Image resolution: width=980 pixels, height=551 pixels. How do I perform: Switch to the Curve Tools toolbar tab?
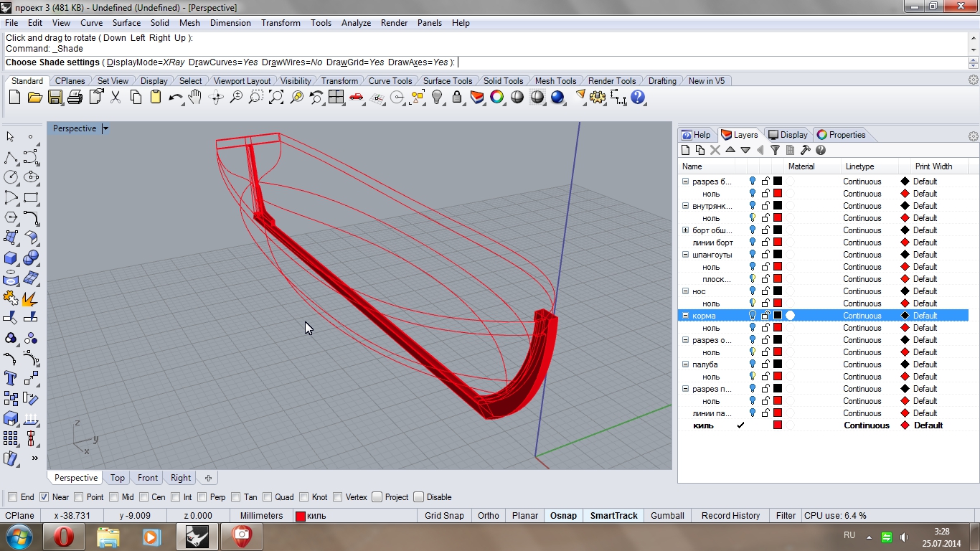tap(390, 81)
